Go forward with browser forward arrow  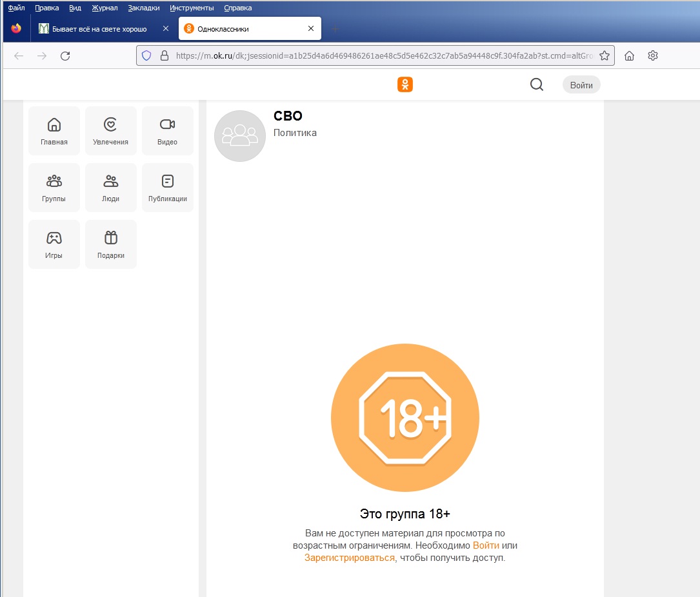42,56
